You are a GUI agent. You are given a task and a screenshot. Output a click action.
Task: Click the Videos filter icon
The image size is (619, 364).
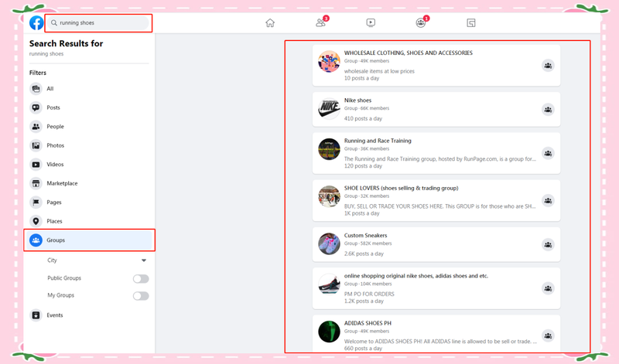click(36, 165)
